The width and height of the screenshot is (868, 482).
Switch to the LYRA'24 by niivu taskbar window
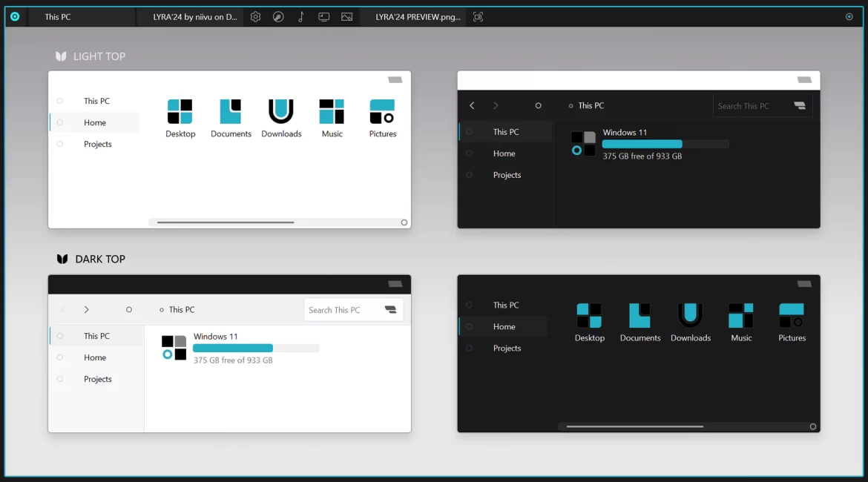[194, 17]
